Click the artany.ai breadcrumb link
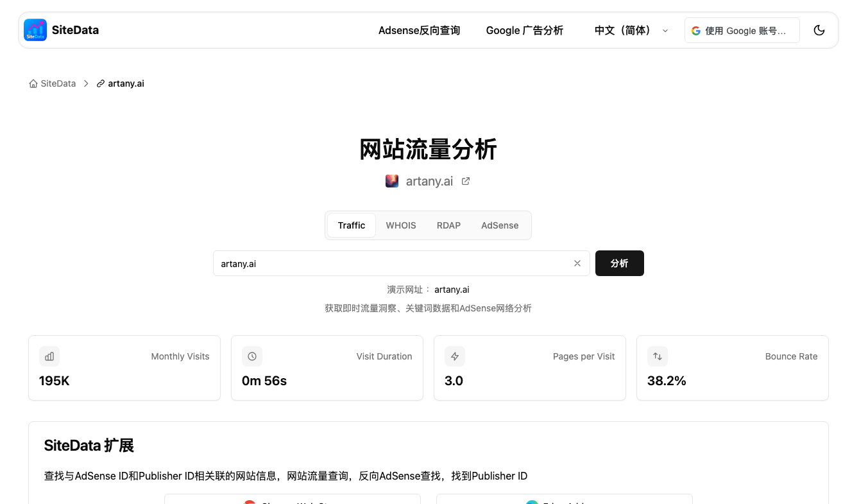This screenshot has height=504, width=868. pos(126,83)
